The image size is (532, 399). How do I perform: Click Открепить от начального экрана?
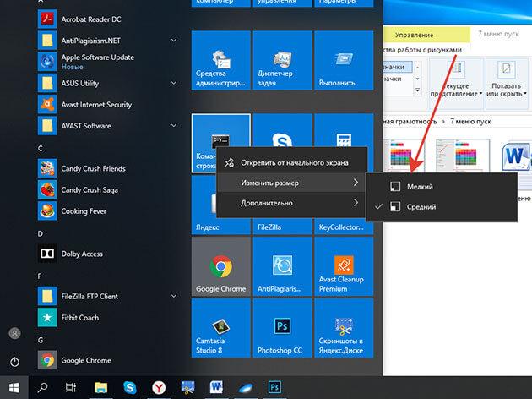[x=292, y=162]
